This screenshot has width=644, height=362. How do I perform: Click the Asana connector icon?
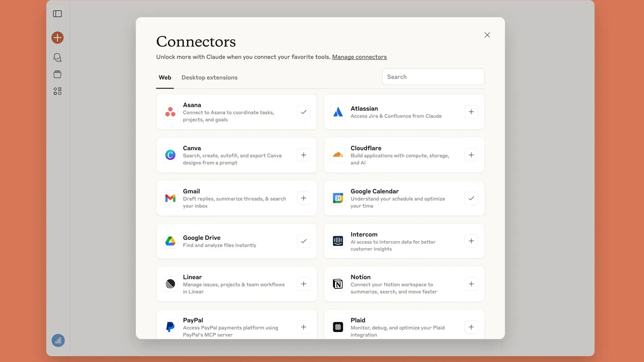pos(170,112)
